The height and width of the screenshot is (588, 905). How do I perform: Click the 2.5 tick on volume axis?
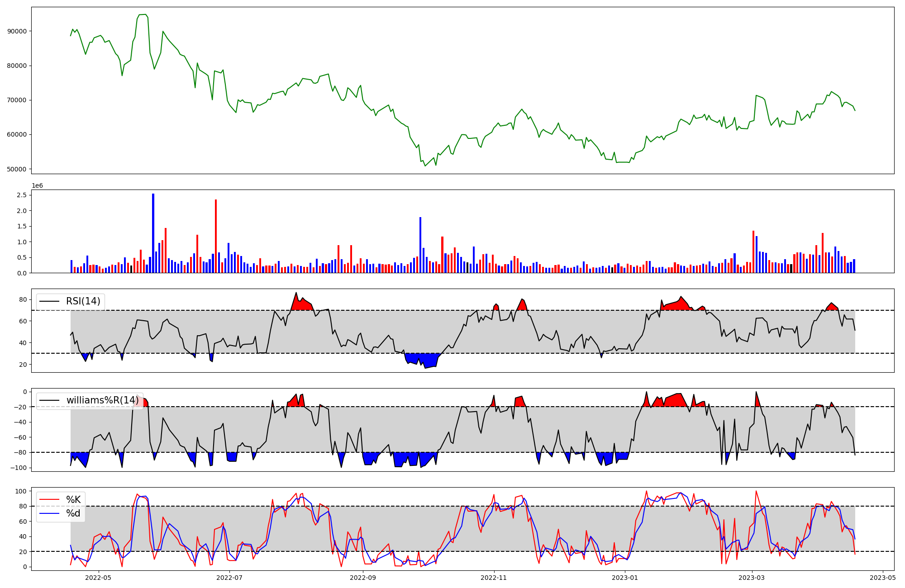22,195
